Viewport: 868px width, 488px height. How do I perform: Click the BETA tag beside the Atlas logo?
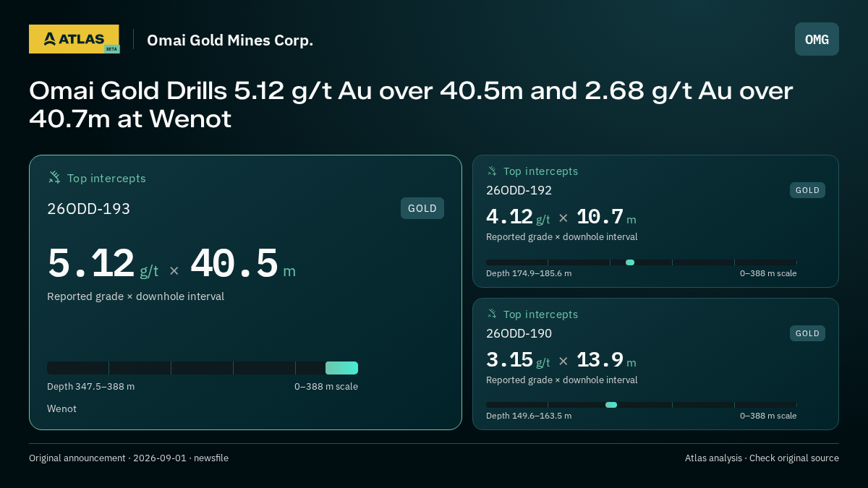point(111,49)
